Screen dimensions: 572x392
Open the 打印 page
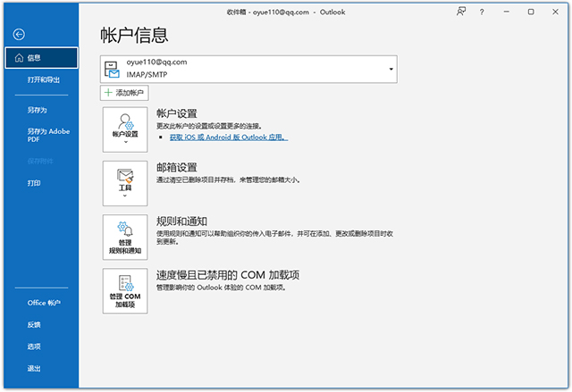tap(34, 183)
